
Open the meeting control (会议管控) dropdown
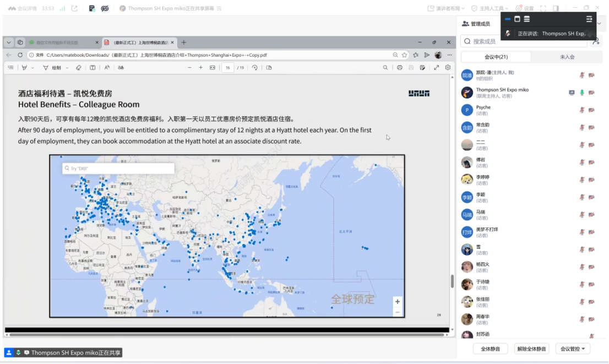tap(573, 349)
